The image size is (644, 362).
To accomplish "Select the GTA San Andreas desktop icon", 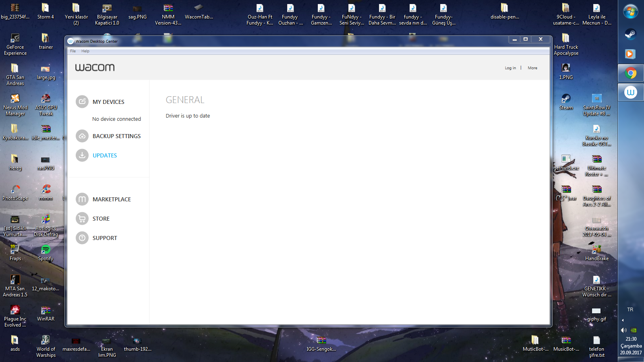I will tap(15, 74).
